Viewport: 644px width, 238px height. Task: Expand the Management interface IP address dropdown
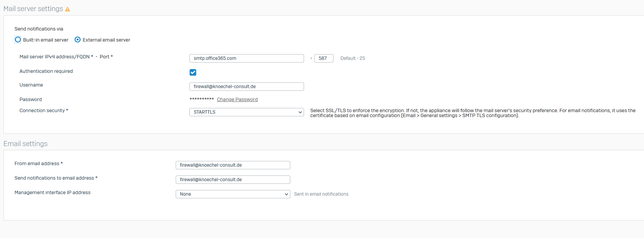click(x=233, y=194)
